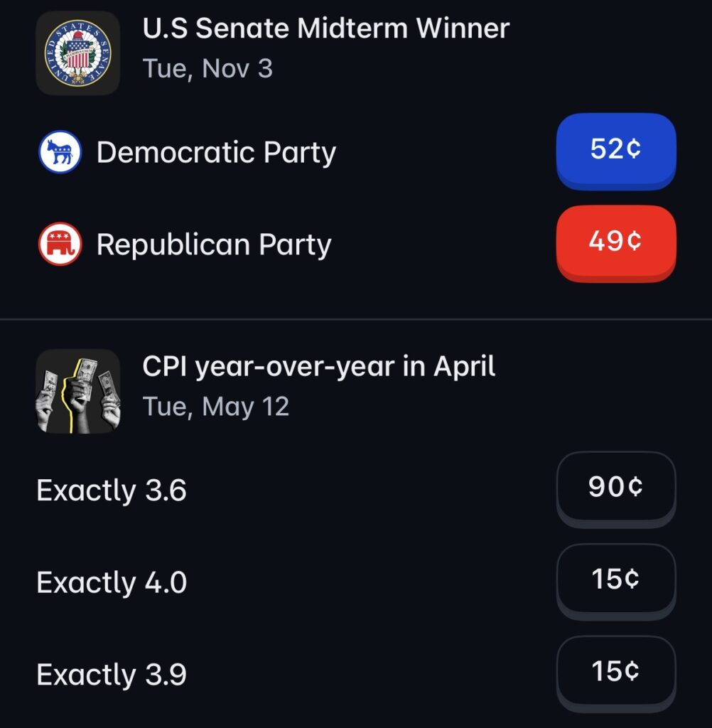Choose the Exactly 3.6 outcome label

[112, 491]
